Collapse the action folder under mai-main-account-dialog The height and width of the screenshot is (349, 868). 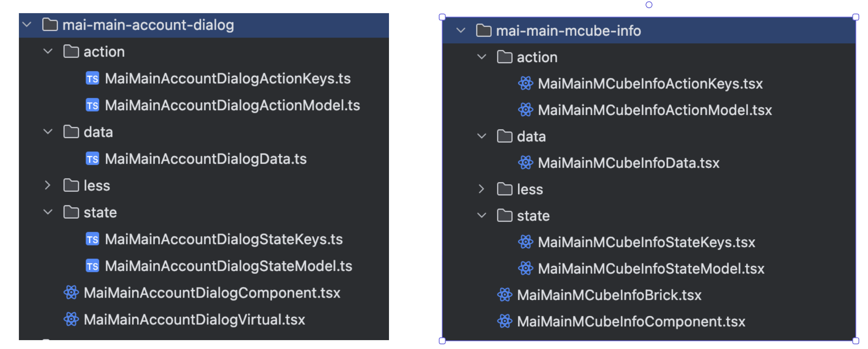click(x=48, y=52)
